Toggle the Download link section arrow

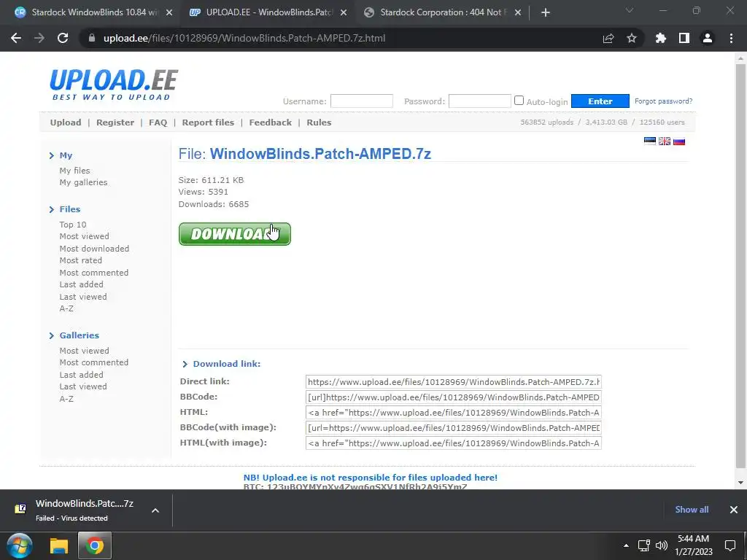(x=185, y=365)
